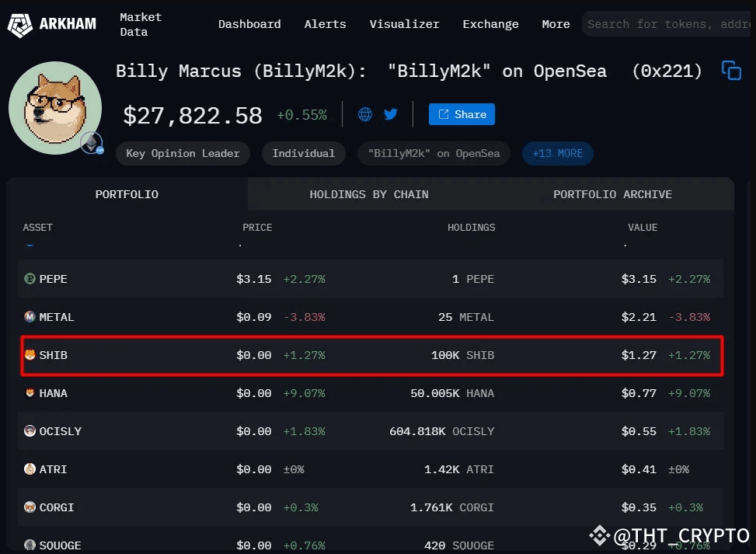Screen dimensions: 756x554
Task: Go to the Visualizer page
Action: [x=404, y=24]
